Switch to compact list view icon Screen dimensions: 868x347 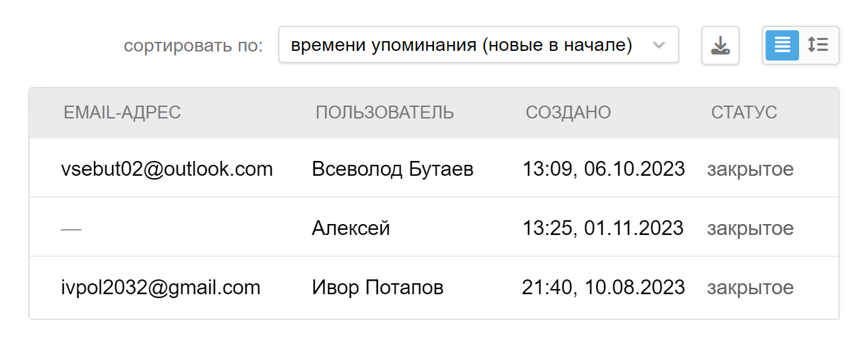click(782, 45)
